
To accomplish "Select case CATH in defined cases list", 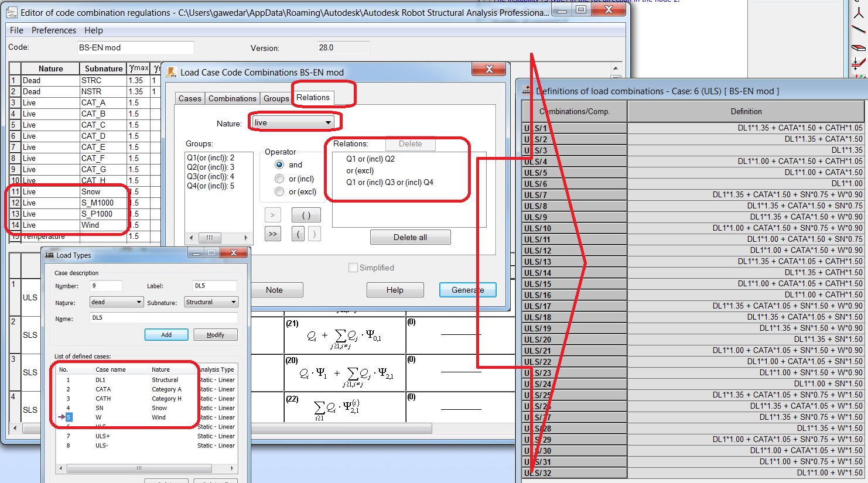I will coord(103,399).
